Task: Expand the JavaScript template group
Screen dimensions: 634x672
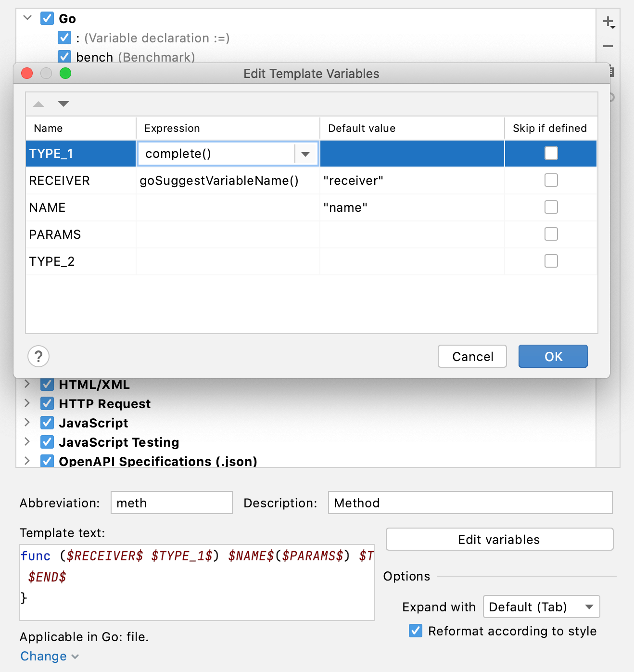Action: pos(27,422)
